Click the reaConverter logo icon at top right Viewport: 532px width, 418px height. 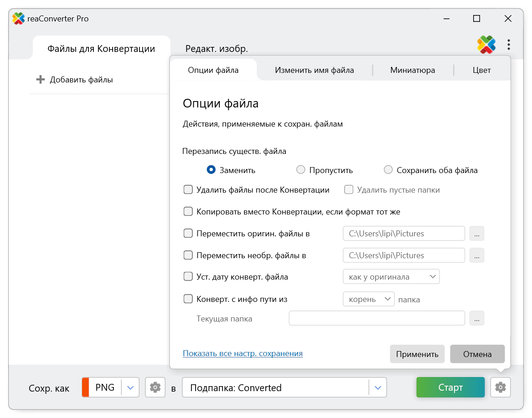click(x=486, y=45)
